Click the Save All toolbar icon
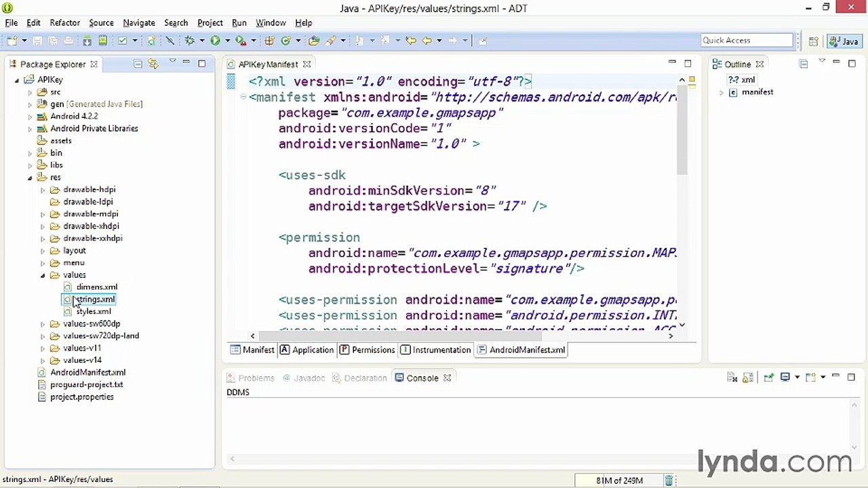Screen dimensions: 868x488 tap(53, 41)
